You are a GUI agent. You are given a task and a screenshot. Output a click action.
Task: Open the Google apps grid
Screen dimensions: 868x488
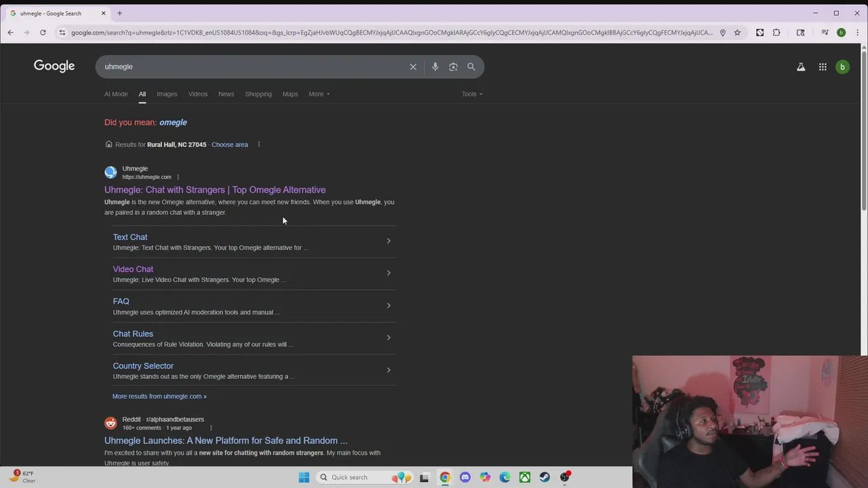(x=823, y=66)
